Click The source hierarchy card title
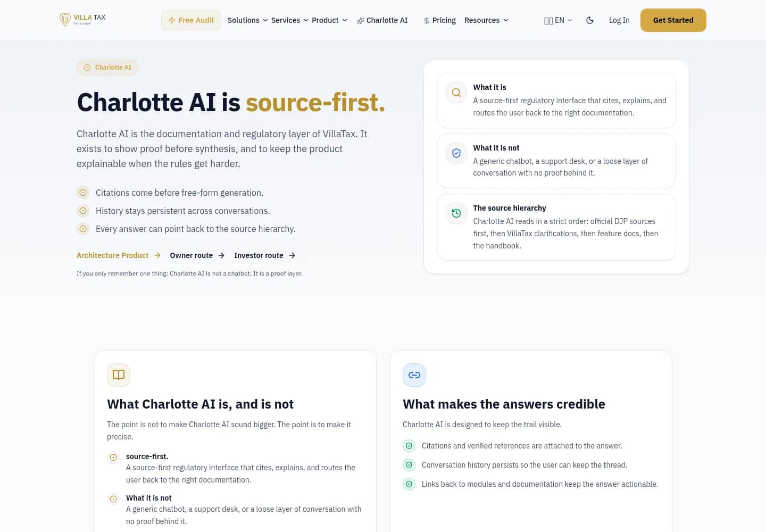Screen dimensions: 766x532 (510, 208)
